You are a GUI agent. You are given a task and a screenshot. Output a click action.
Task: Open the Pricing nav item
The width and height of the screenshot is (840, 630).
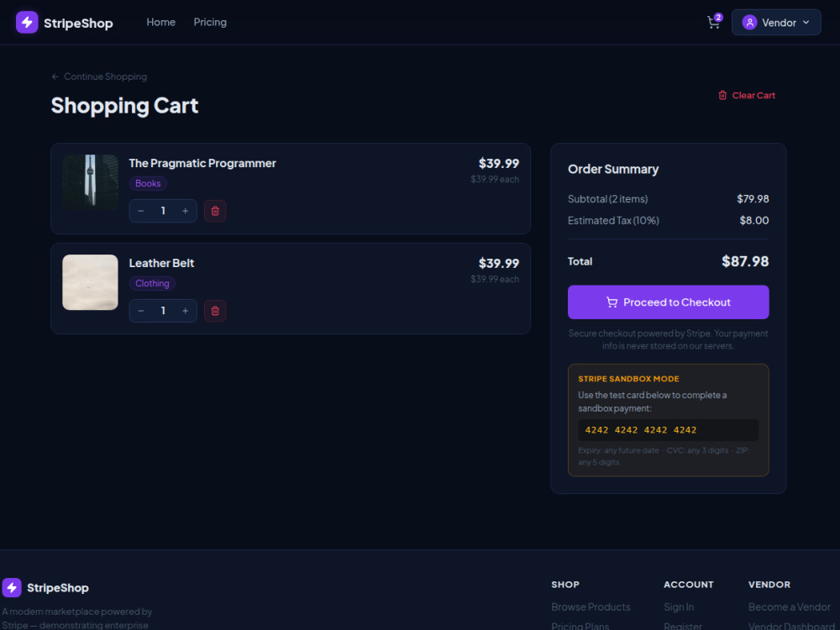(210, 22)
